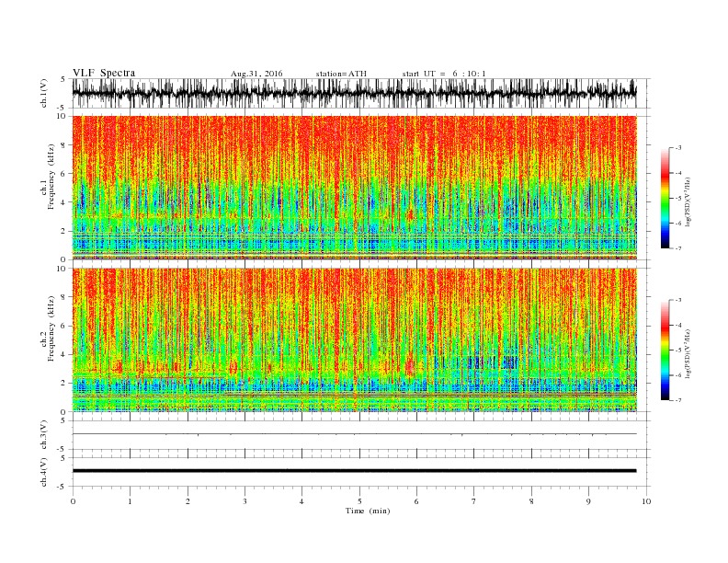Click the "-7" label on ch.2 color bar
Image resolution: width=728 pixels, height=563 pixels.
tap(678, 400)
